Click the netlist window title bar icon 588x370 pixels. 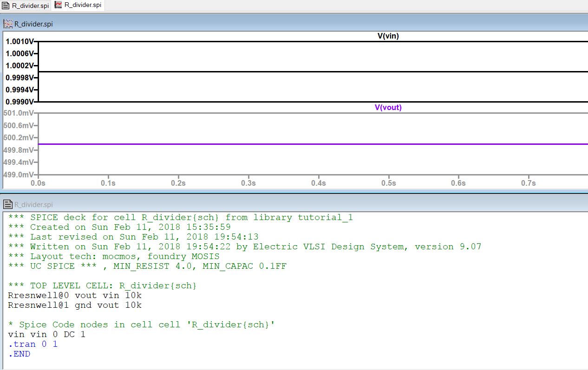pos(8,204)
